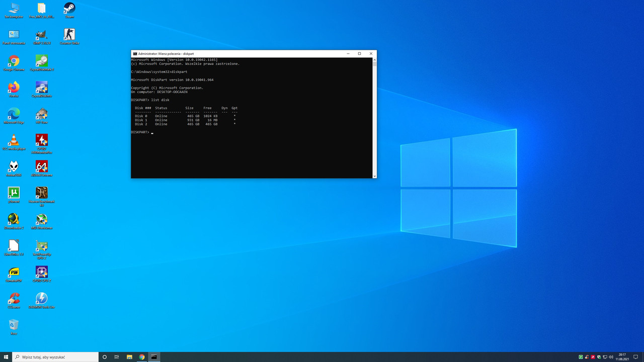Click the console scrollbar up arrow
The height and width of the screenshot is (362, 644).
coord(374,59)
